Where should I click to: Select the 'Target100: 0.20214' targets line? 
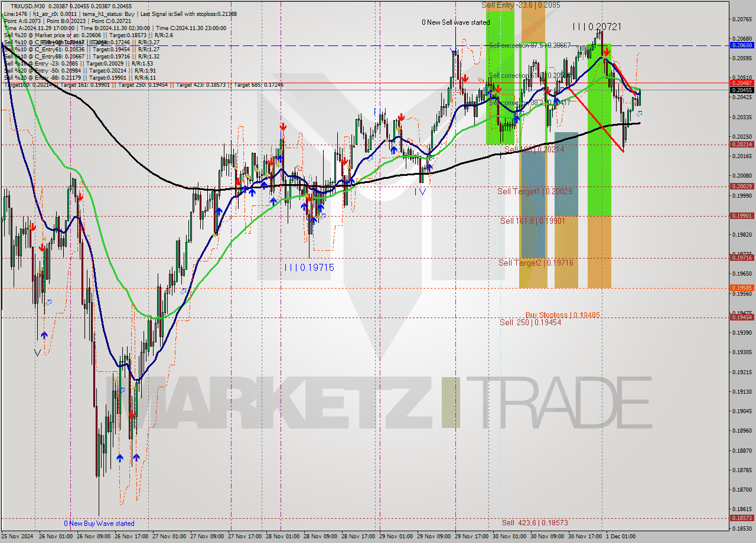coord(144,84)
